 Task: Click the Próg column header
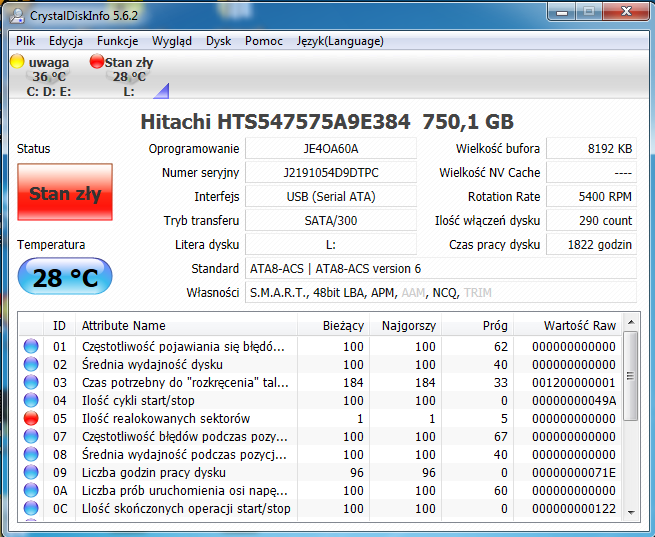[477, 325]
